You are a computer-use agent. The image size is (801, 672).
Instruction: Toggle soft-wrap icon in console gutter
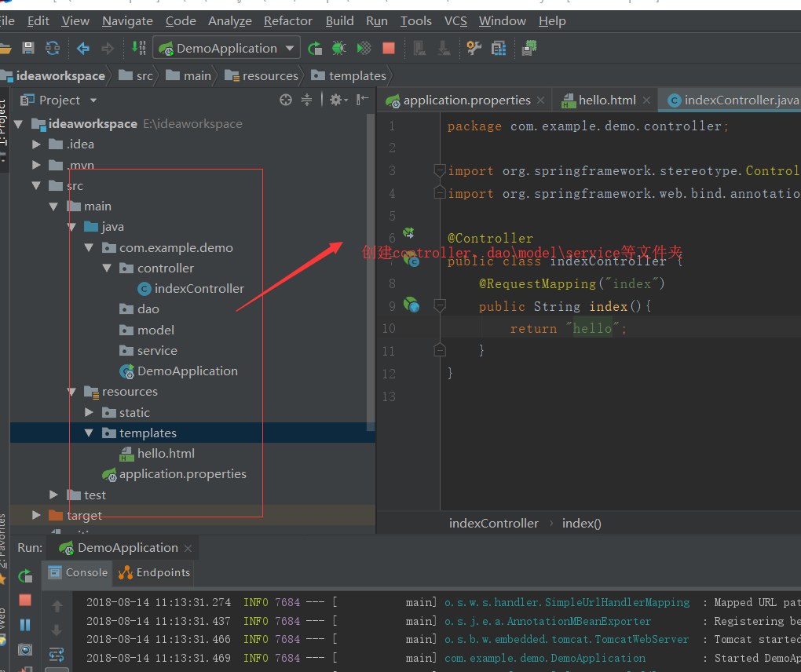(57, 654)
